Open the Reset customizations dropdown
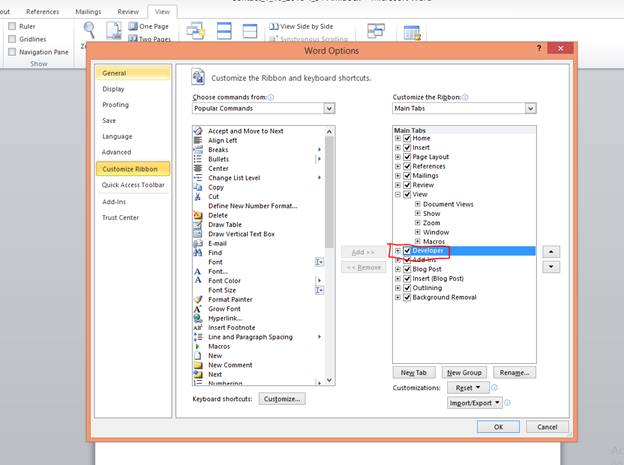624x465 pixels. (468, 388)
